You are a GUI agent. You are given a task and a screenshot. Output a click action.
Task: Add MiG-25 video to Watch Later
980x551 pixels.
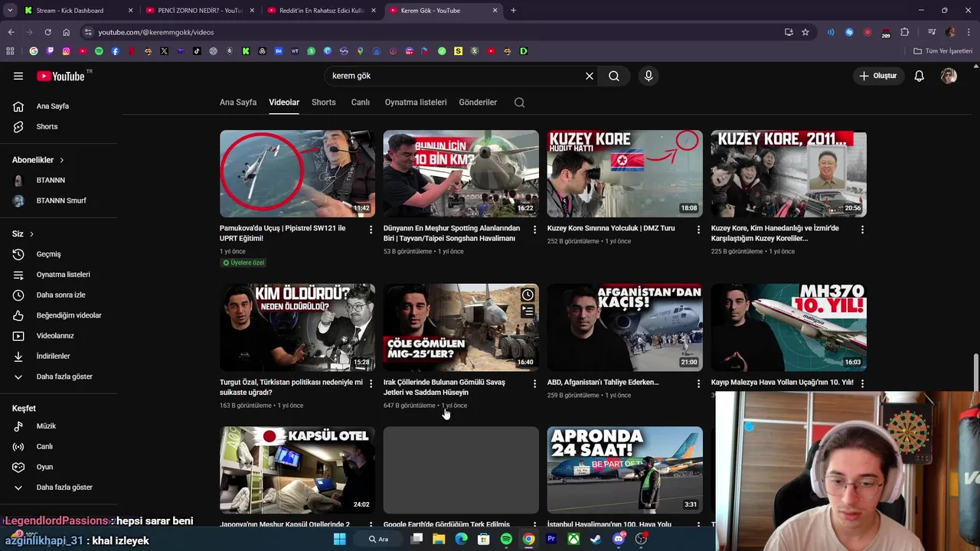point(528,295)
